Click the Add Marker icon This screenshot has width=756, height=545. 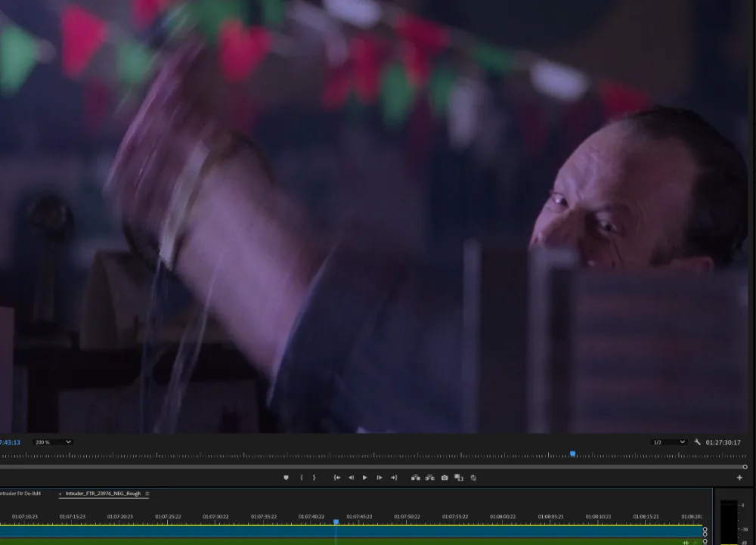[286, 478]
